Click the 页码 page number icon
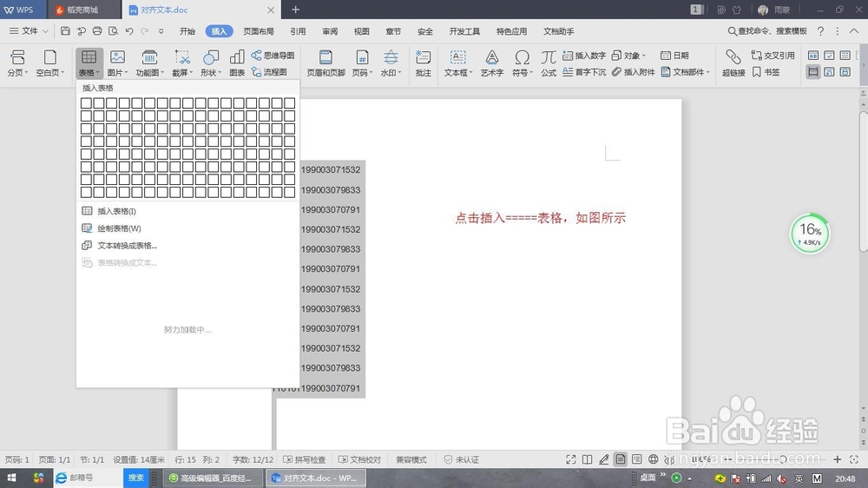The width and height of the screenshot is (868, 488). 362,57
